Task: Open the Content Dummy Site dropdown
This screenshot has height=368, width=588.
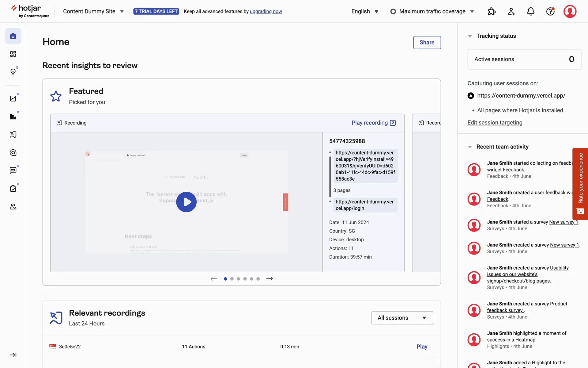Action: tap(93, 12)
